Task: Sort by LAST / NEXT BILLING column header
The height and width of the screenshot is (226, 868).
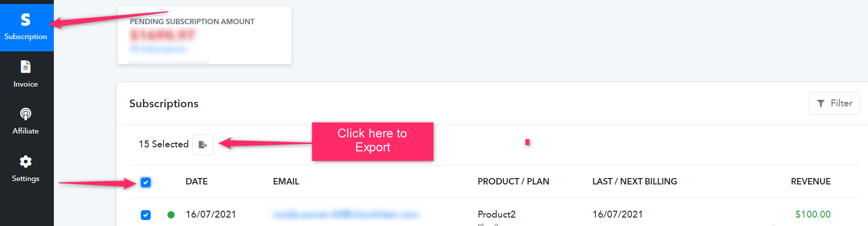Action: (635, 181)
